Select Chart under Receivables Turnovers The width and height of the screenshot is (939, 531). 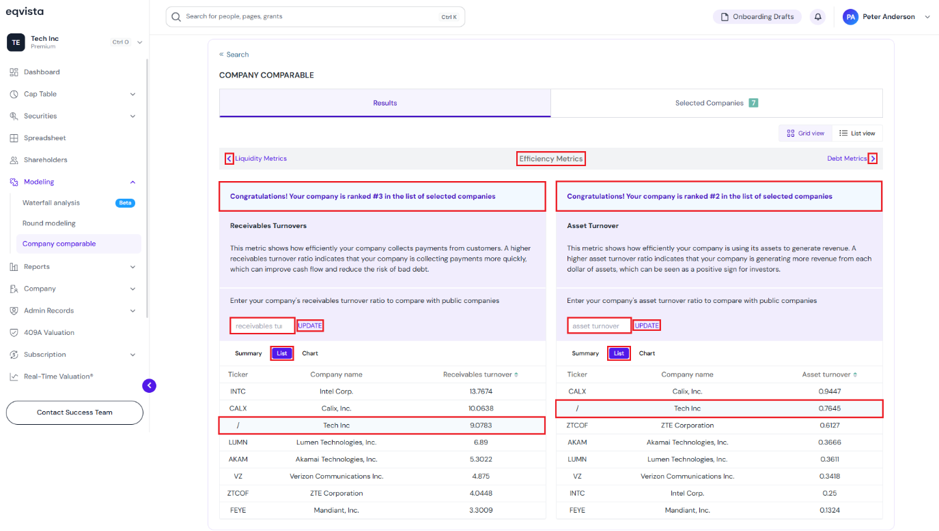pyautogui.click(x=310, y=353)
